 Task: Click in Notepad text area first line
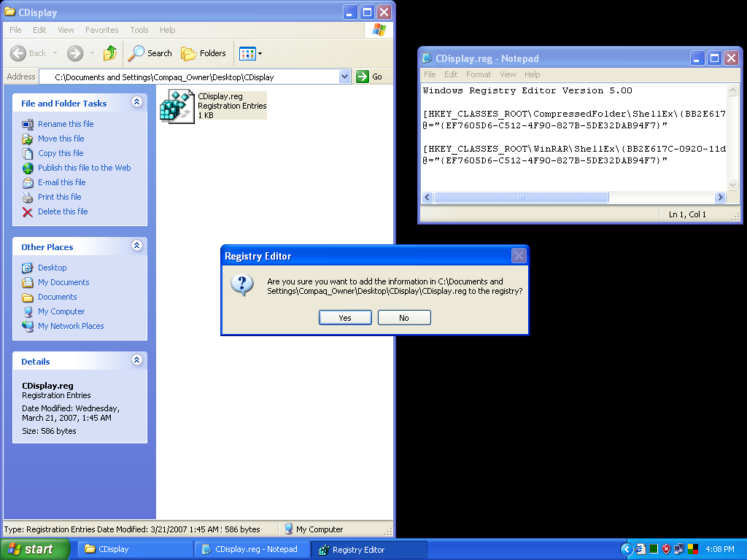(x=527, y=90)
